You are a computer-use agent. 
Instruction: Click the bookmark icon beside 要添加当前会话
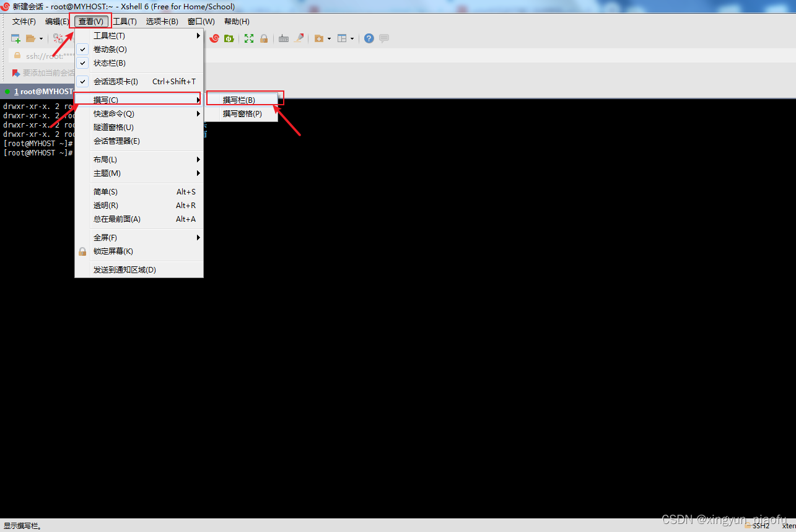[16, 73]
